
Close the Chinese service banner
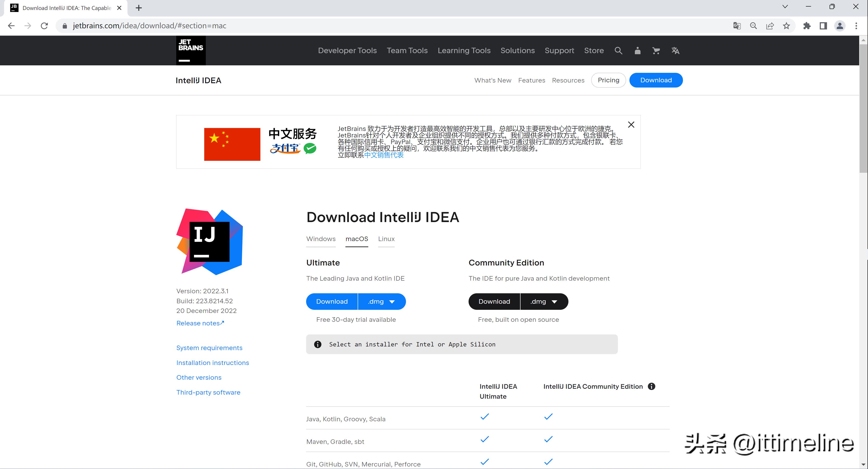pyautogui.click(x=631, y=125)
